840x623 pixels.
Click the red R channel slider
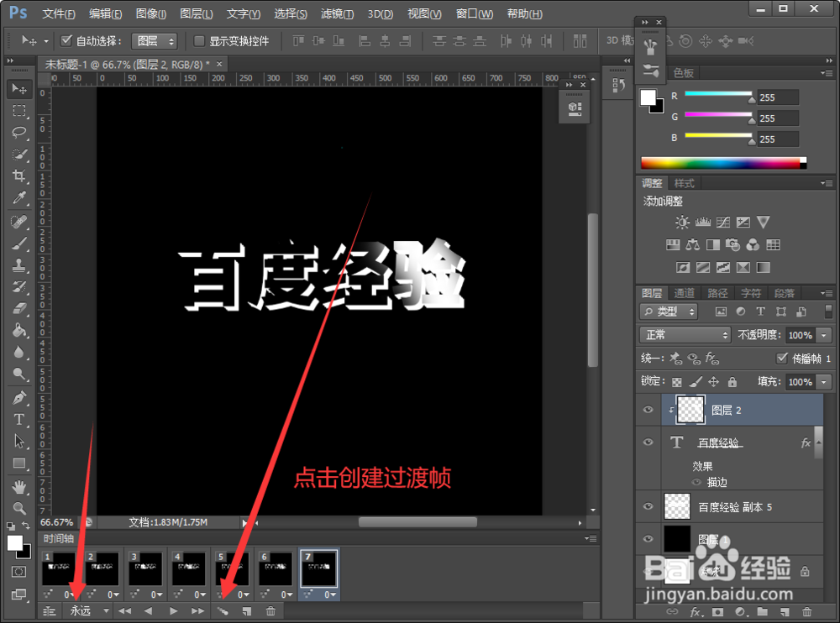(718, 94)
